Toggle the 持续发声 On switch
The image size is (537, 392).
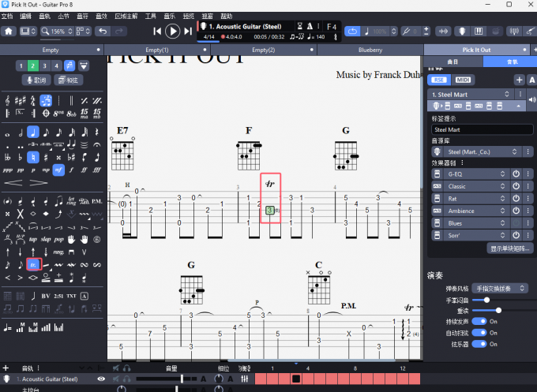pos(479,322)
